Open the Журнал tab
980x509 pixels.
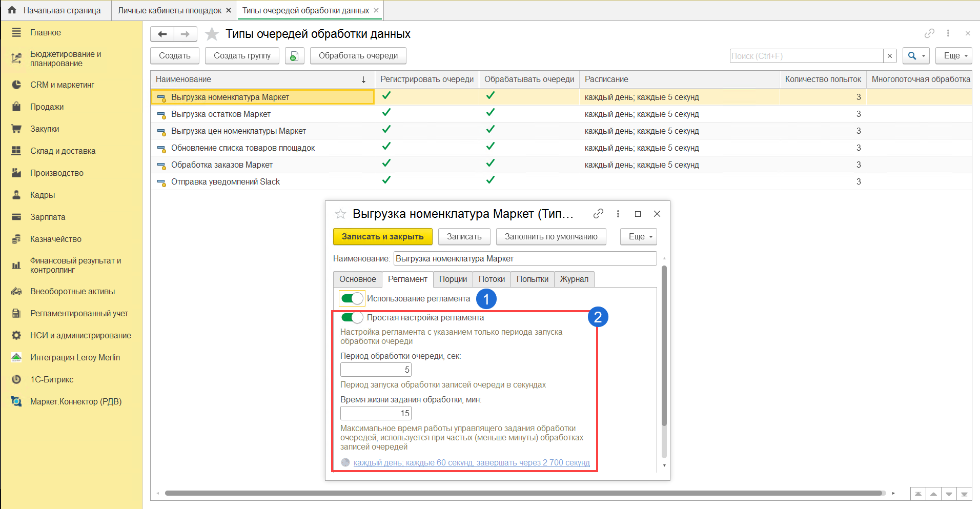coord(574,279)
